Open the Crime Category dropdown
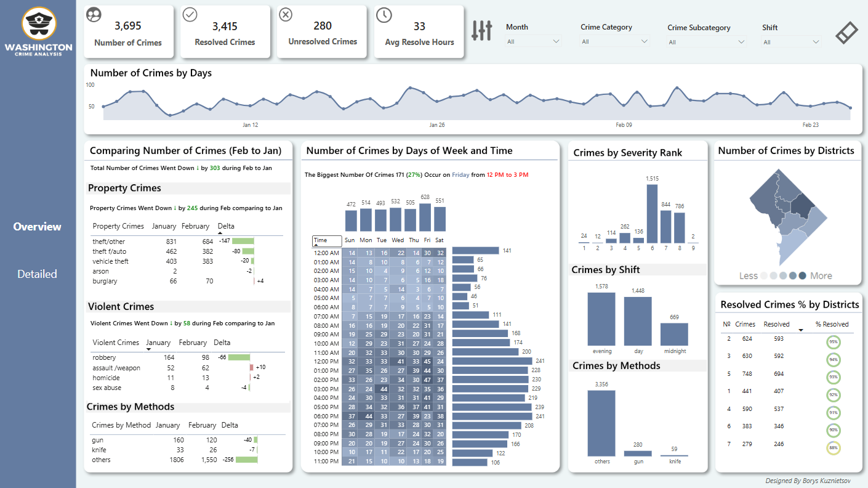Image resolution: width=868 pixels, height=488 pixels. [x=615, y=41]
